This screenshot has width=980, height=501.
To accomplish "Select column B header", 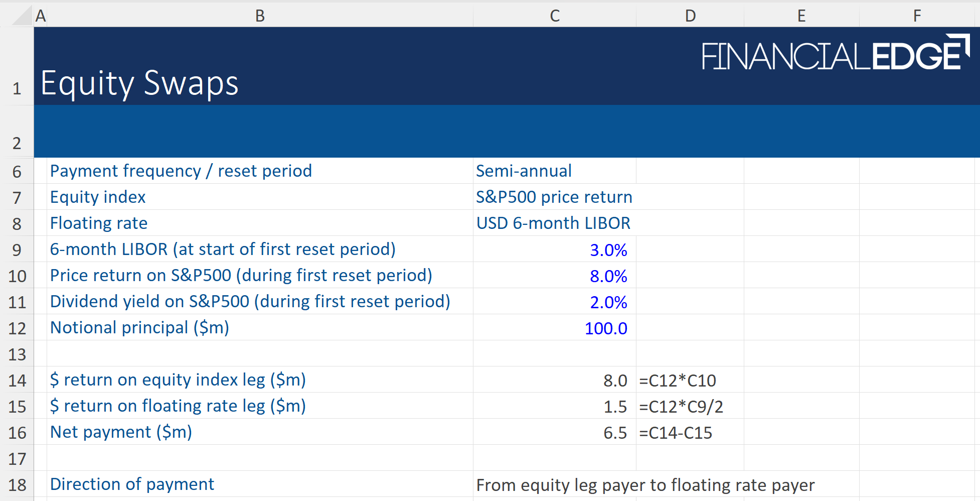I will click(260, 16).
